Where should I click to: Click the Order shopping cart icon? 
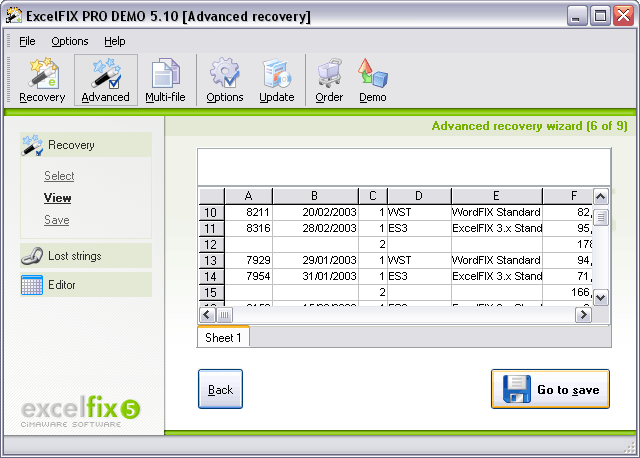tap(329, 80)
